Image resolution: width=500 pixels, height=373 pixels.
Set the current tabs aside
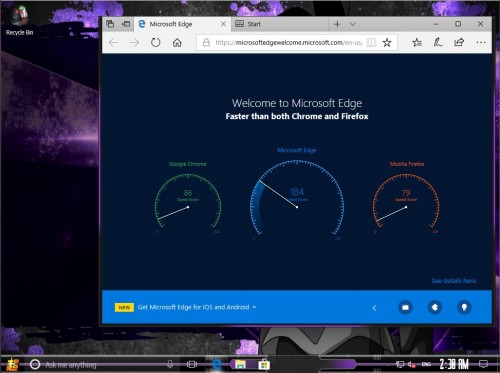tap(126, 24)
